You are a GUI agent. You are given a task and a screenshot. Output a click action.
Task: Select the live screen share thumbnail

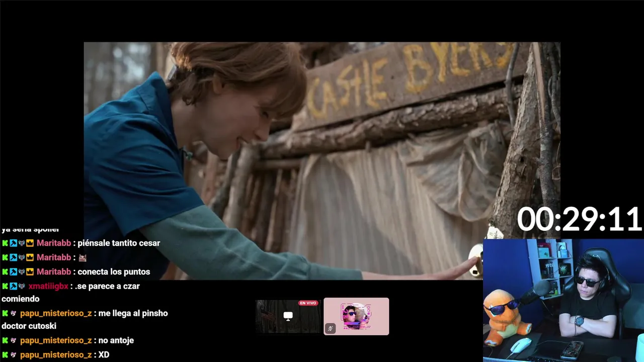(x=288, y=316)
